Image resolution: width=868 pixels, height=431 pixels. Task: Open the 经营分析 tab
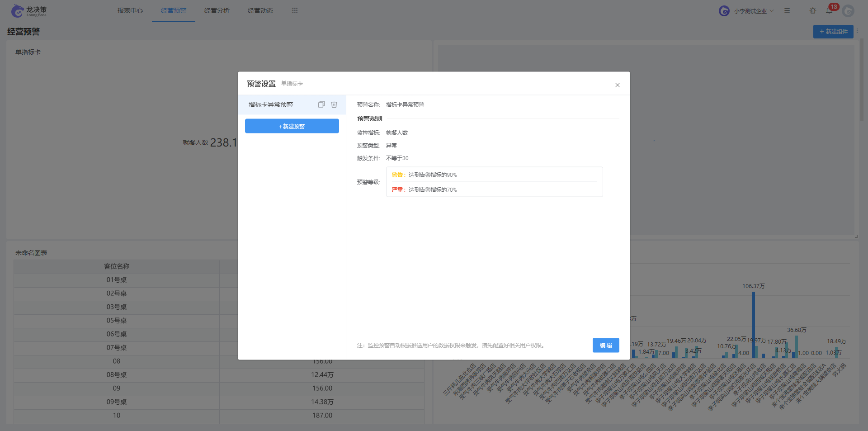click(217, 10)
